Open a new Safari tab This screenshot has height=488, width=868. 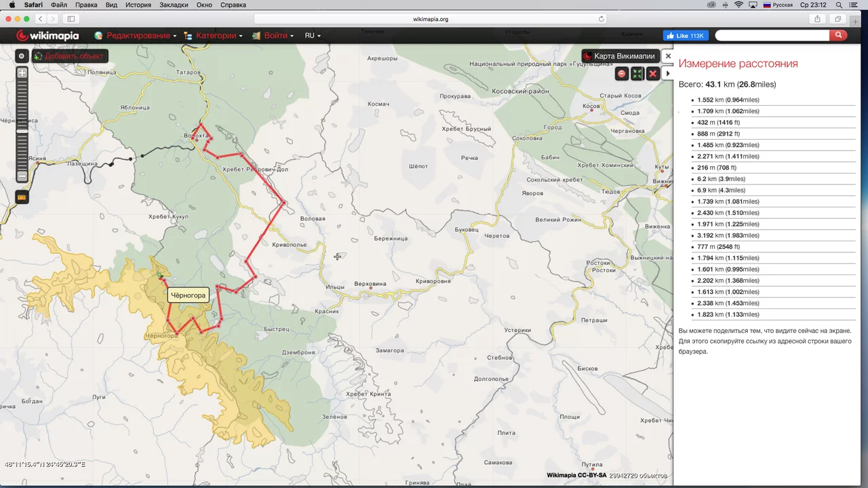click(855, 20)
